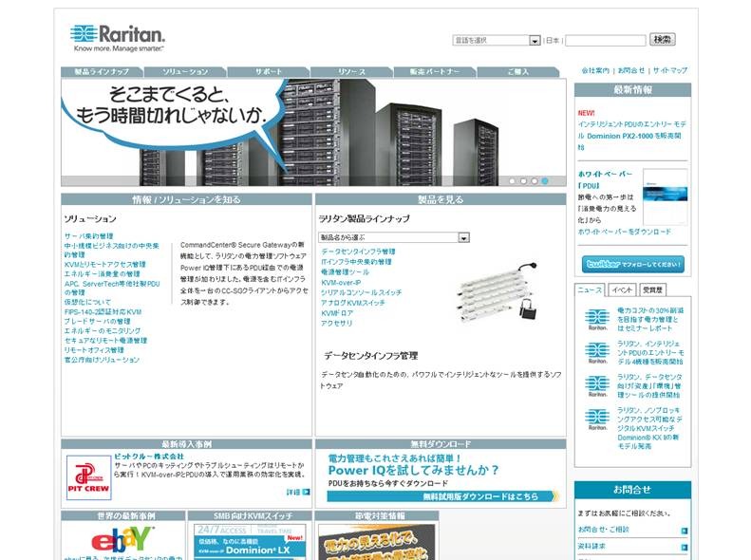The image size is (751, 560).
Task: Open the APC, ServerTech等他社製PDU link
Action: click(112, 288)
